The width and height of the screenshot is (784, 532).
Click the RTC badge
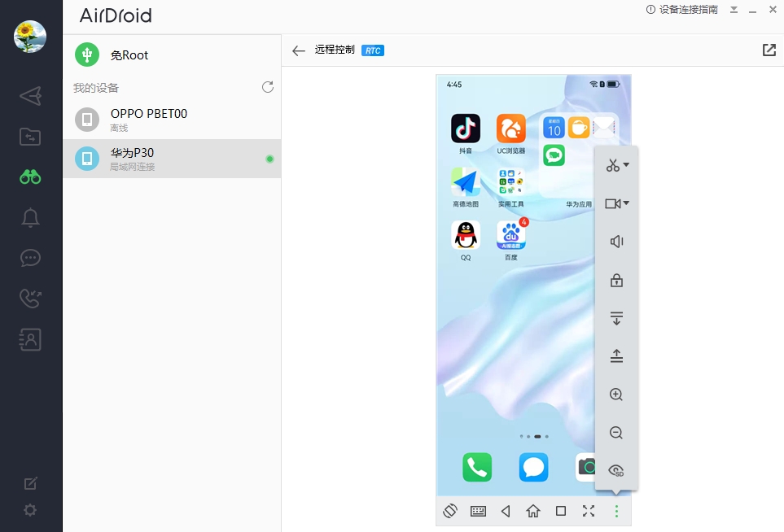click(373, 50)
